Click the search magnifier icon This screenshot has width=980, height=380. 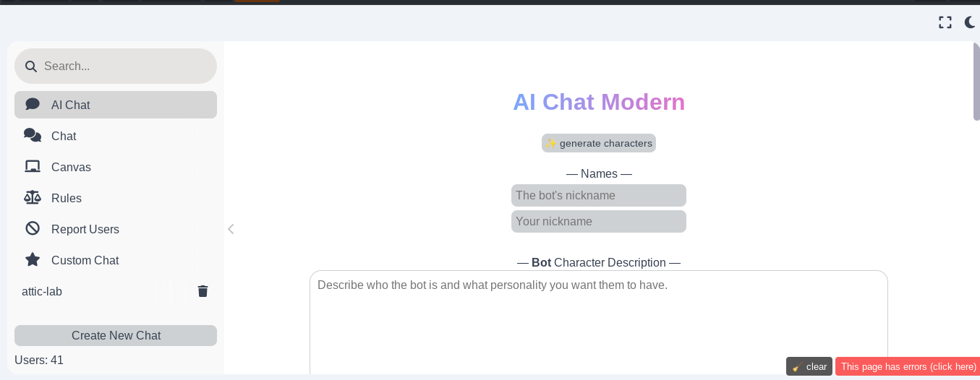pos(31,66)
